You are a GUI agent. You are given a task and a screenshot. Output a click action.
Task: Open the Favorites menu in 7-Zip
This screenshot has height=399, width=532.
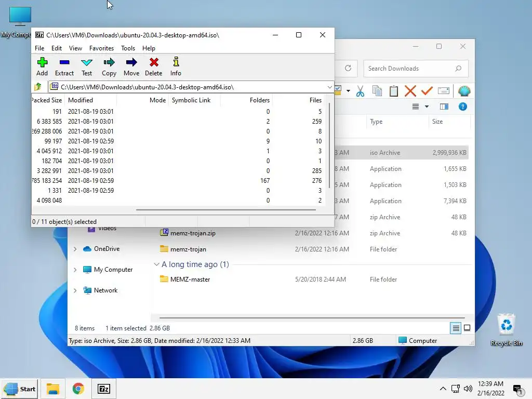coord(101,48)
